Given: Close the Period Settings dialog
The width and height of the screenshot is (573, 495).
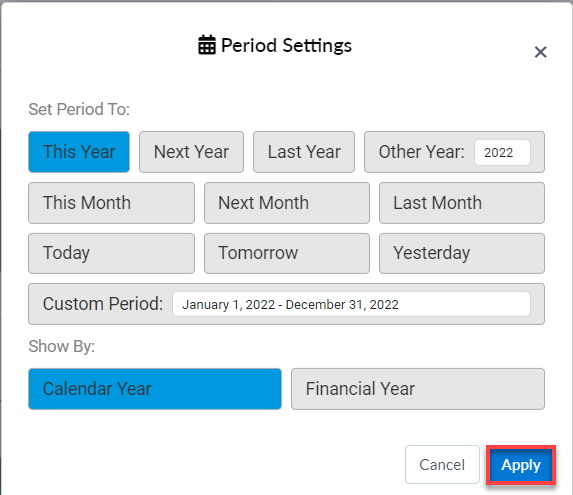Looking at the screenshot, I should pos(540,52).
